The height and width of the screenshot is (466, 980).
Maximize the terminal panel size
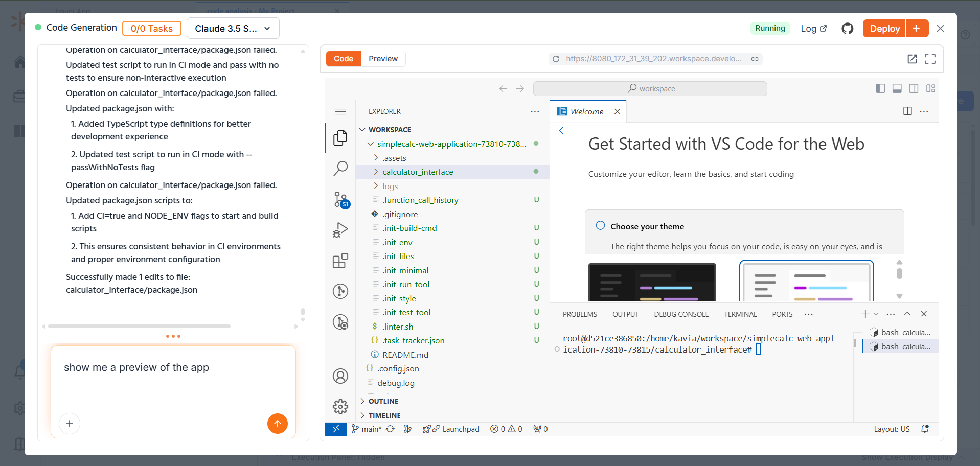907,314
